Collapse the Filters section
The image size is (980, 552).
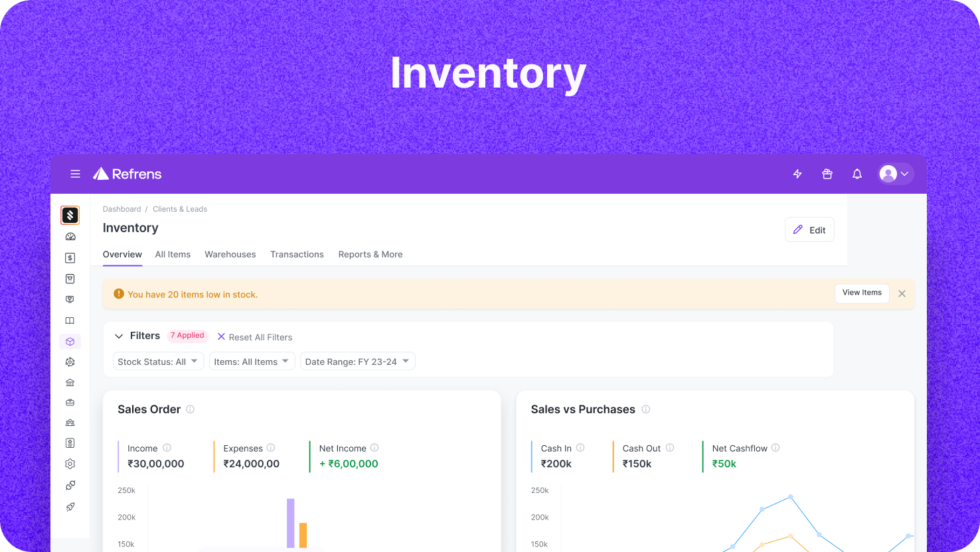click(x=119, y=336)
